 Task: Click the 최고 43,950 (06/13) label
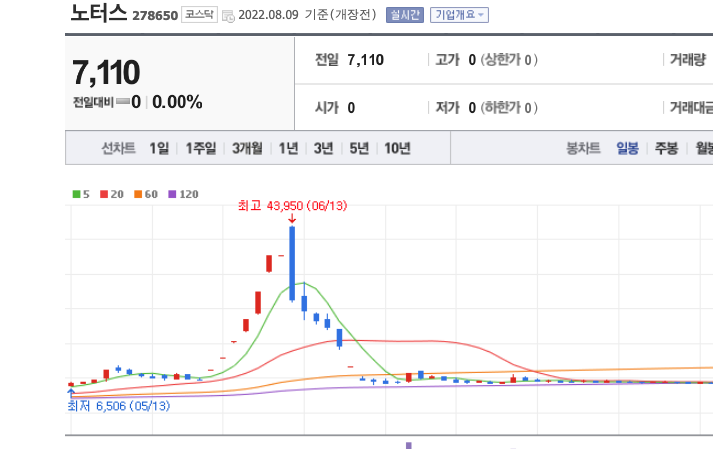tap(292, 206)
